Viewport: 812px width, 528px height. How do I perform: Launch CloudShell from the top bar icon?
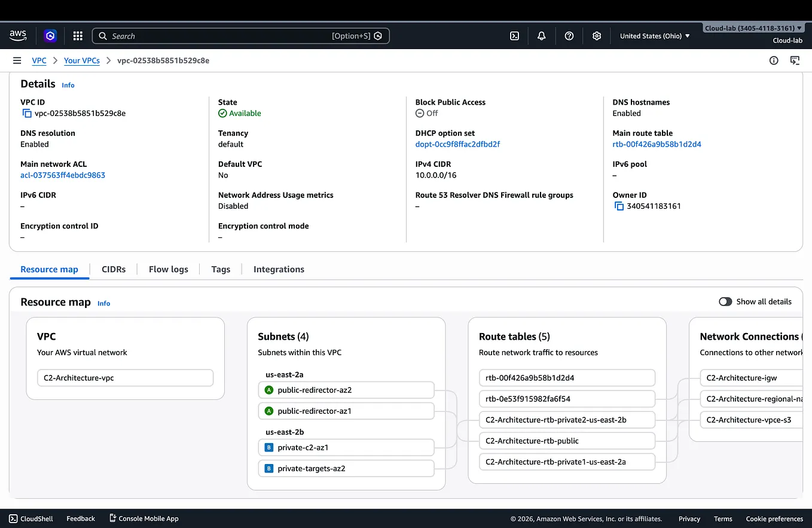point(514,36)
